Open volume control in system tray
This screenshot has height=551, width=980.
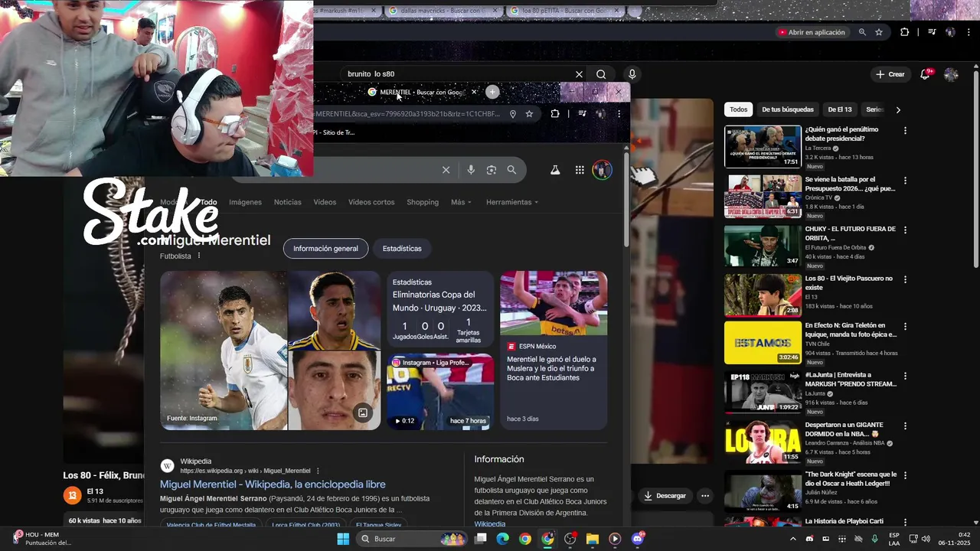pyautogui.click(x=927, y=539)
